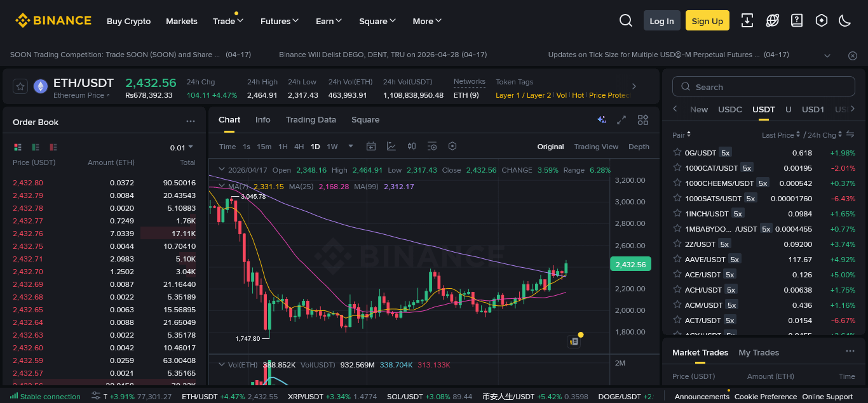Select the 15m chart interval
Viewport: 868px width, 403px height.
pyautogui.click(x=264, y=147)
